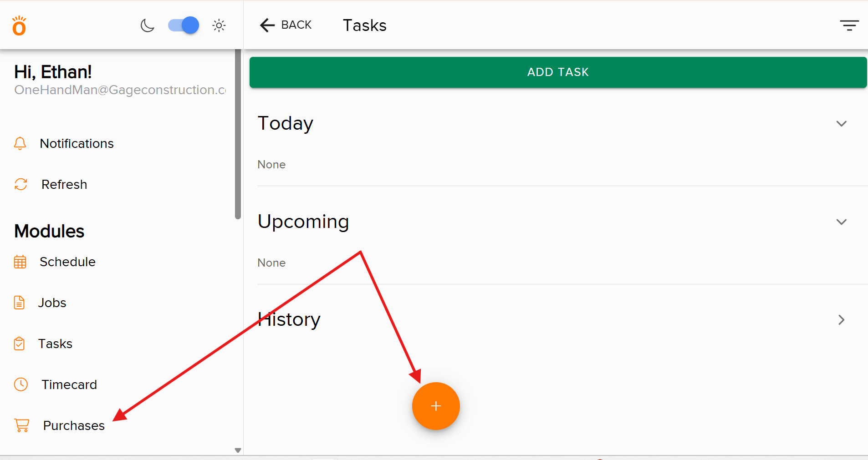Click the Purchases shopping cart icon

tap(22, 425)
